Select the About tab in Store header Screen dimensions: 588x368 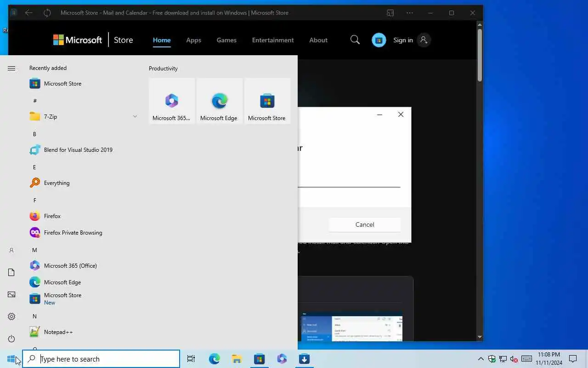click(x=318, y=40)
